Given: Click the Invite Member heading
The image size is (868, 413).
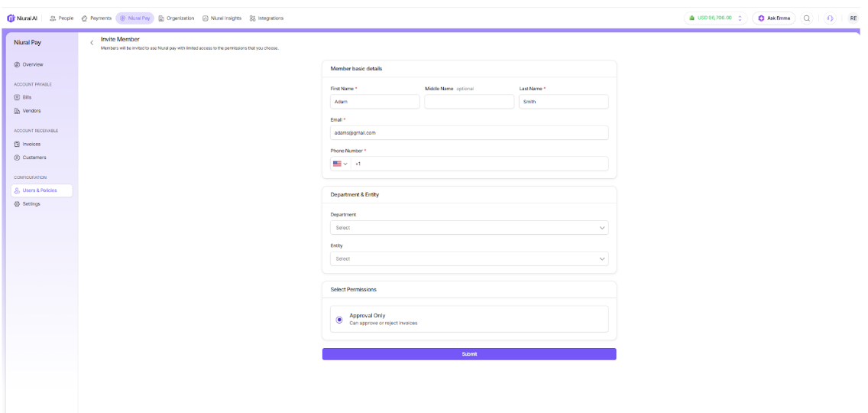Looking at the screenshot, I should tap(120, 39).
